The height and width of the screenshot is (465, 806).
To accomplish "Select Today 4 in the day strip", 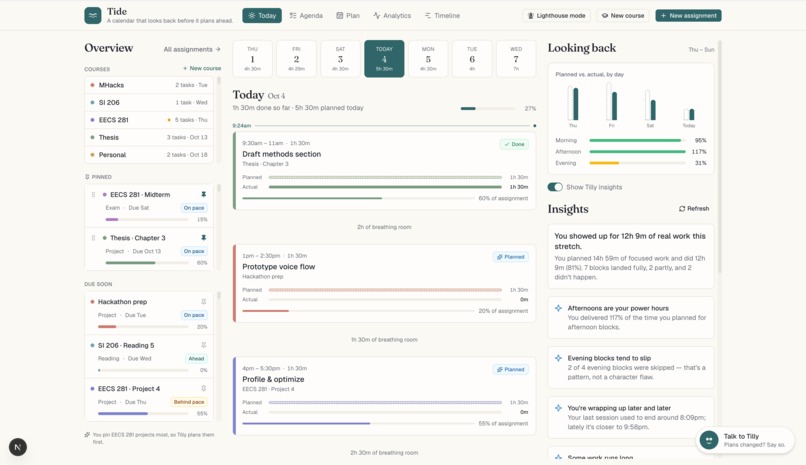I will tap(384, 59).
